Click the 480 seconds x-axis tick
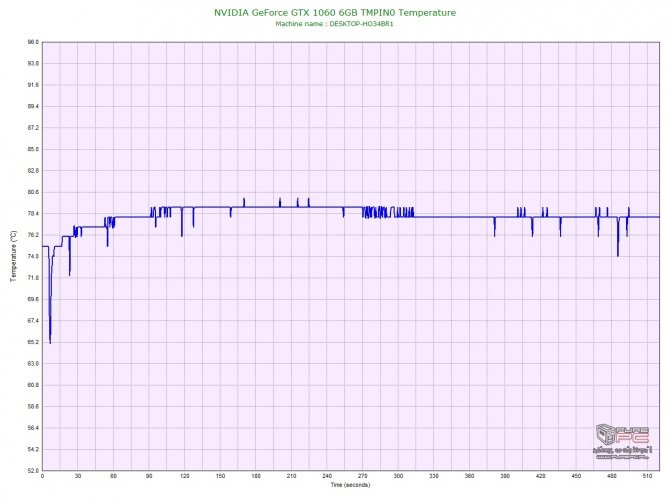Screen dimensions: 670x502 (612, 476)
